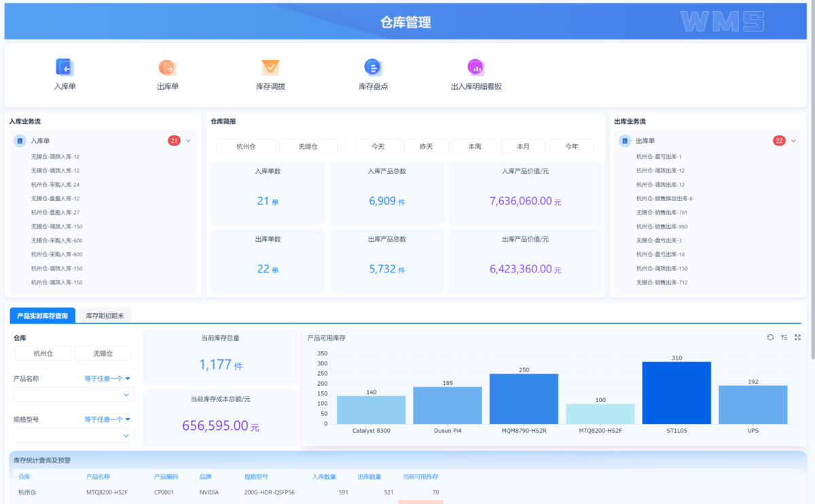Open the 库存调拨 shortcut icon
The width and height of the screenshot is (815, 504).
(270, 67)
